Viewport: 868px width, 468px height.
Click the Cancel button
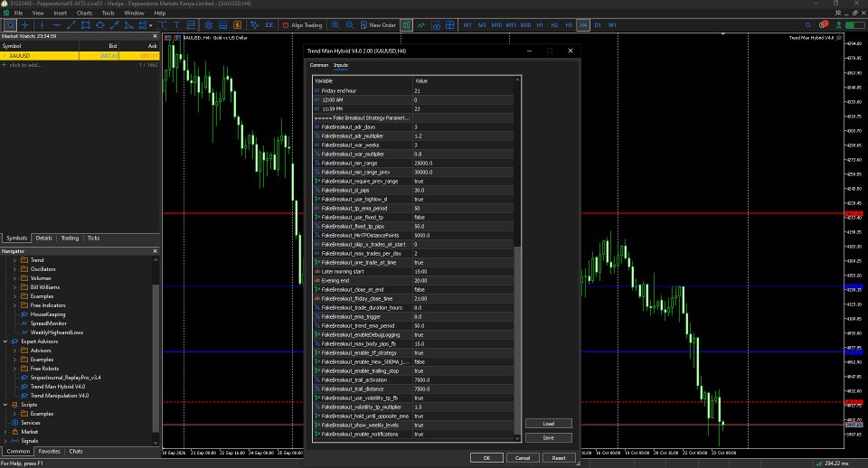tap(523, 458)
